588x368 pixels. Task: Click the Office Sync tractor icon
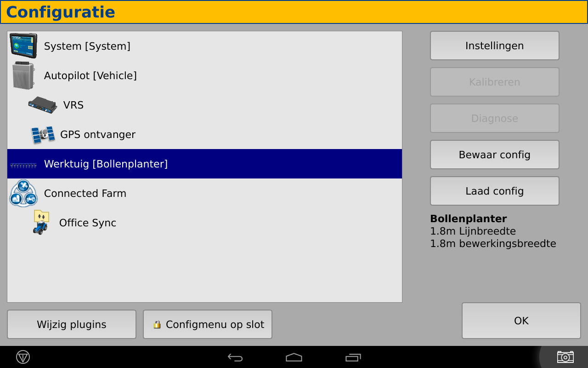(x=41, y=223)
